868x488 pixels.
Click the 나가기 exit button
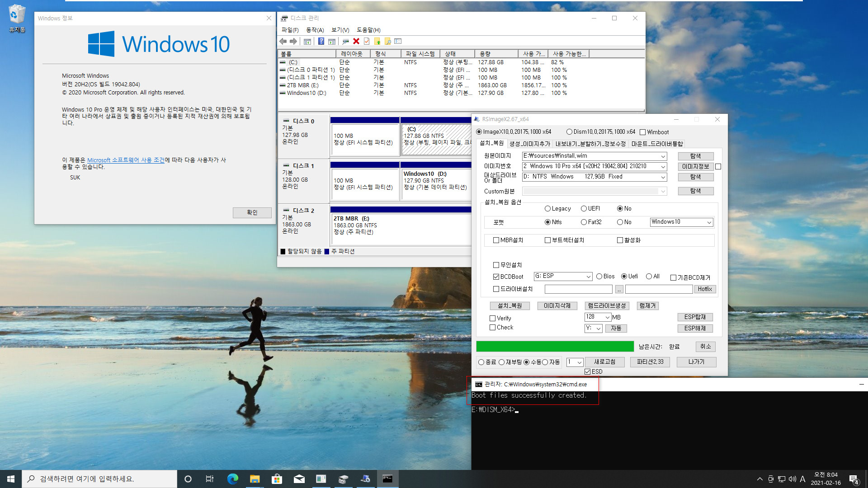click(x=696, y=362)
